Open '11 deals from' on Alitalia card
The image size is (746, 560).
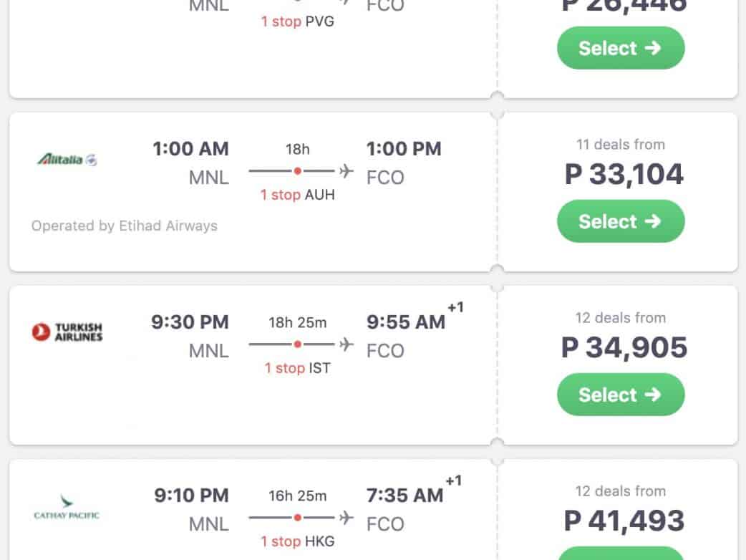(620, 145)
